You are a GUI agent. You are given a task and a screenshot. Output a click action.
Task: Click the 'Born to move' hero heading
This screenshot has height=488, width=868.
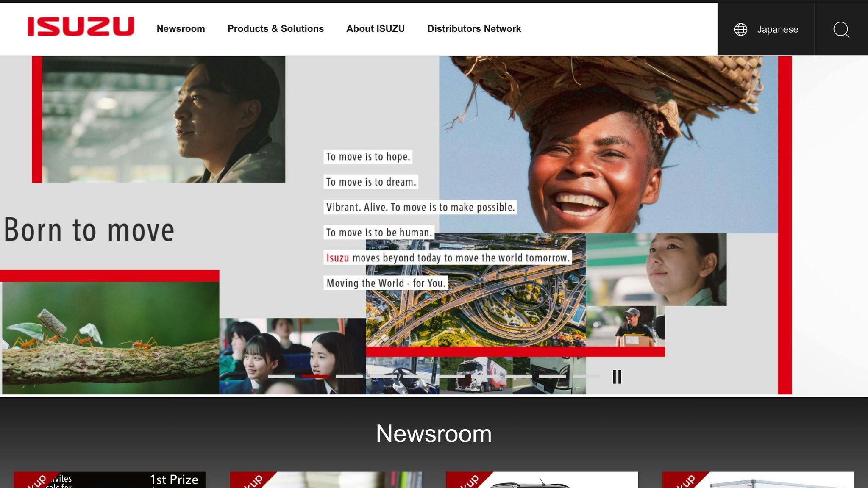pos(89,230)
